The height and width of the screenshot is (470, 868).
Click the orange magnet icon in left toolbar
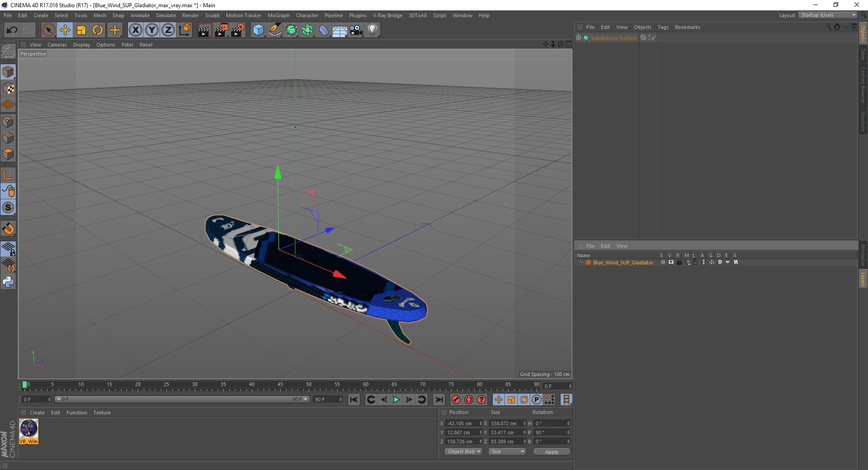pyautogui.click(x=8, y=229)
